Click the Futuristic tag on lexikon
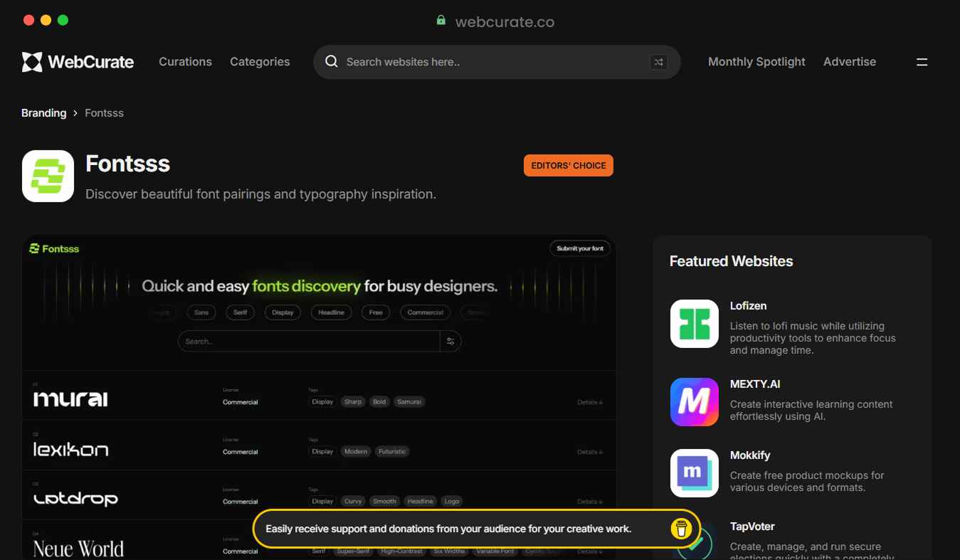Screen dimensions: 960x560 coord(392,452)
